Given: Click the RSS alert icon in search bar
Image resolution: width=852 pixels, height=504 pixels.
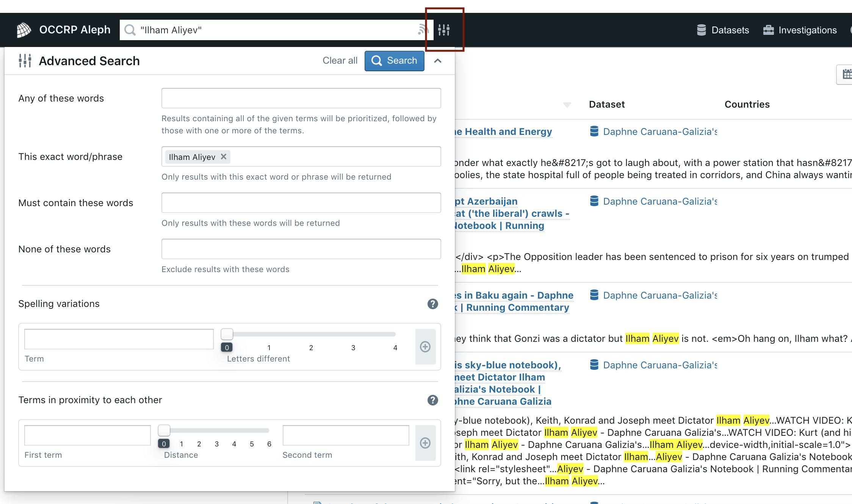Looking at the screenshot, I should tap(423, 30).
